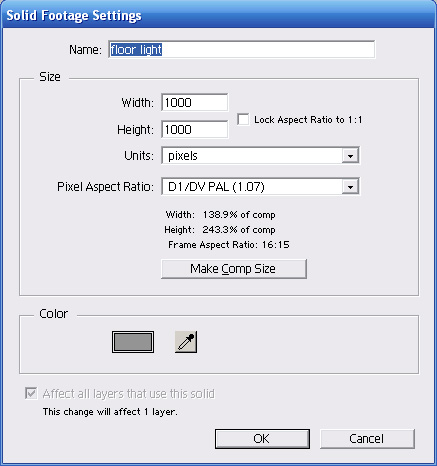Click the 'This change will affect 1 layer' text
437x466 pixels.
110,412
